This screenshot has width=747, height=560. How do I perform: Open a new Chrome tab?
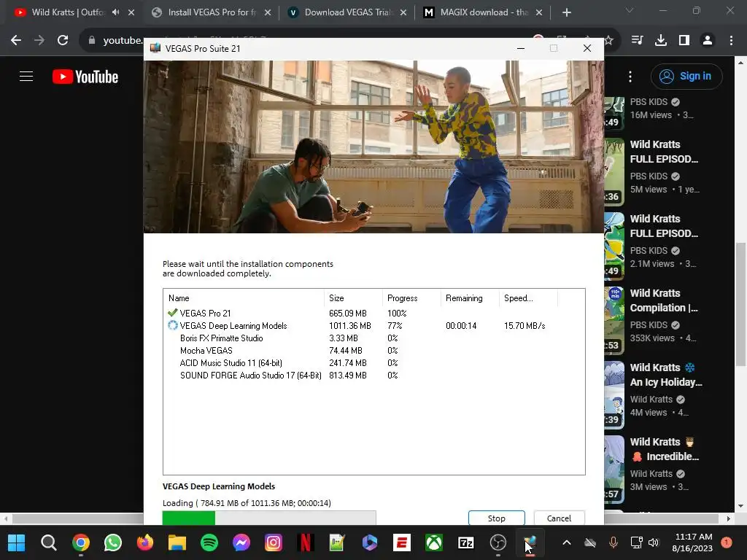pyautogui.click(x=566, y=12)
